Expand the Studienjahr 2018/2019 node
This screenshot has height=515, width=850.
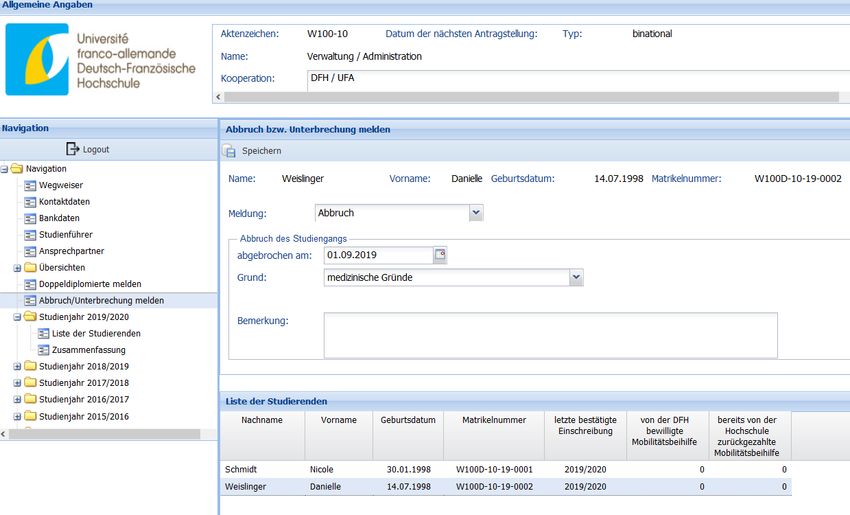click(17, 367)
